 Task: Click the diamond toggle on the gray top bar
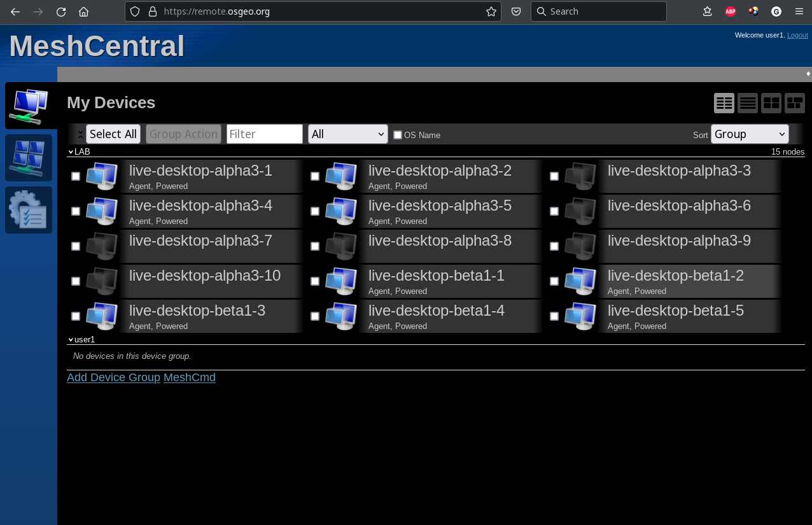(x=808, y=74)
